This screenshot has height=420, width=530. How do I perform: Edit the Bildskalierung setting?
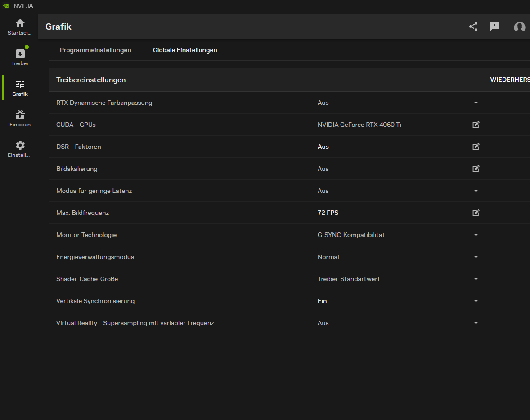476,169
